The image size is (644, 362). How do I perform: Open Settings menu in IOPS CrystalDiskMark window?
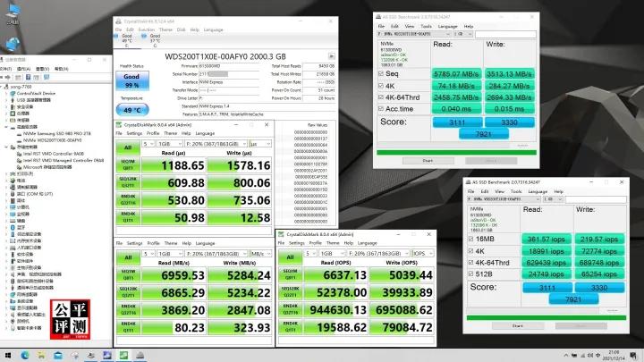click(296, 243)
